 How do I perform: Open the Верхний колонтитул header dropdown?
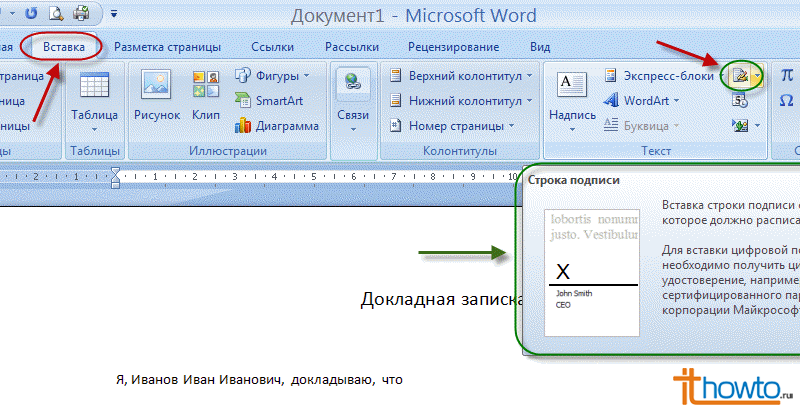[x=461, y=76]
